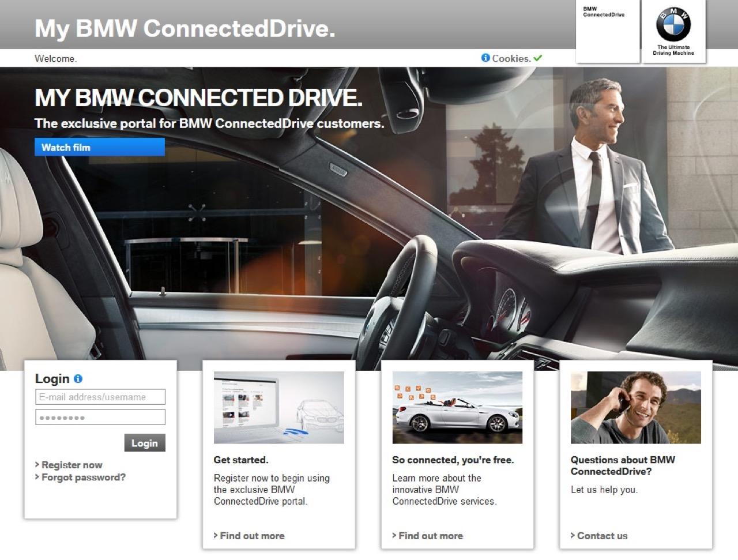Screen dimensions: 738x560
Task: Open the info icon next to Login
Action: (x=78, y=379)
